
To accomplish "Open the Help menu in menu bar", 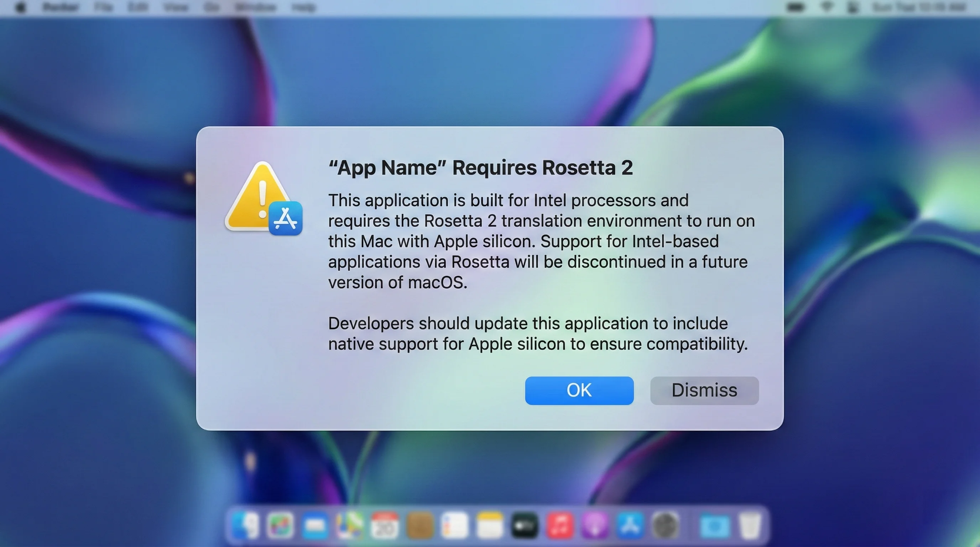I will coord(304,7).
